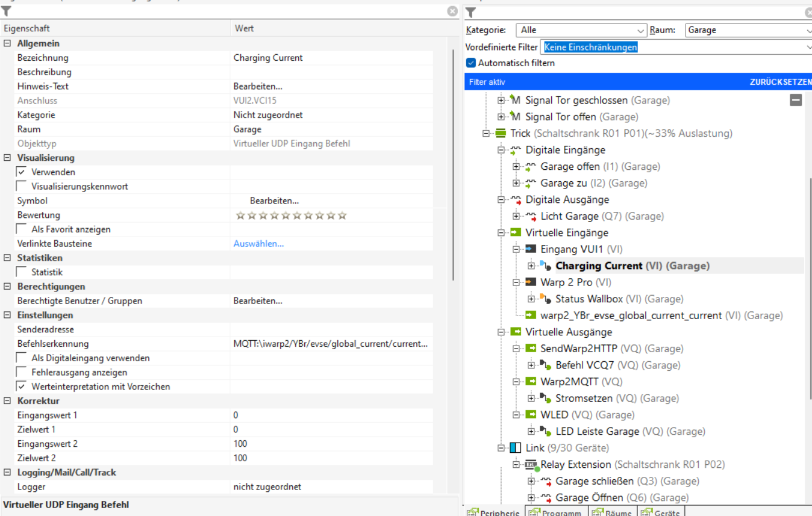Click the Relay Extension icon
Screen dimensions: 812x516
click(x=531, y=465)
